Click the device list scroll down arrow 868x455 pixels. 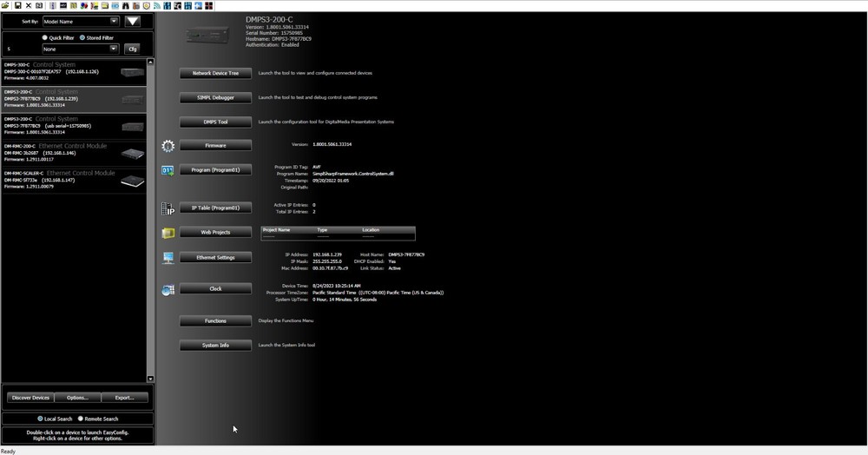(x=150, y=379)
